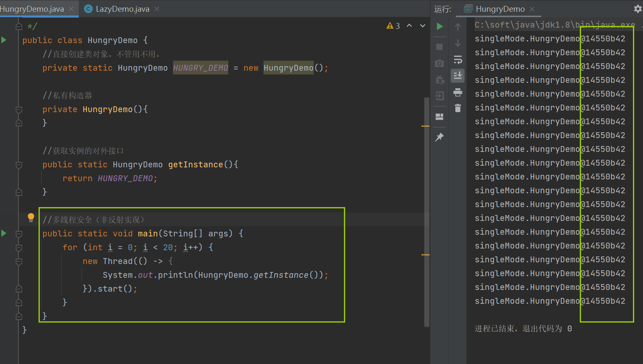
Task: Collapse the main method body
Action: [19, 234]
